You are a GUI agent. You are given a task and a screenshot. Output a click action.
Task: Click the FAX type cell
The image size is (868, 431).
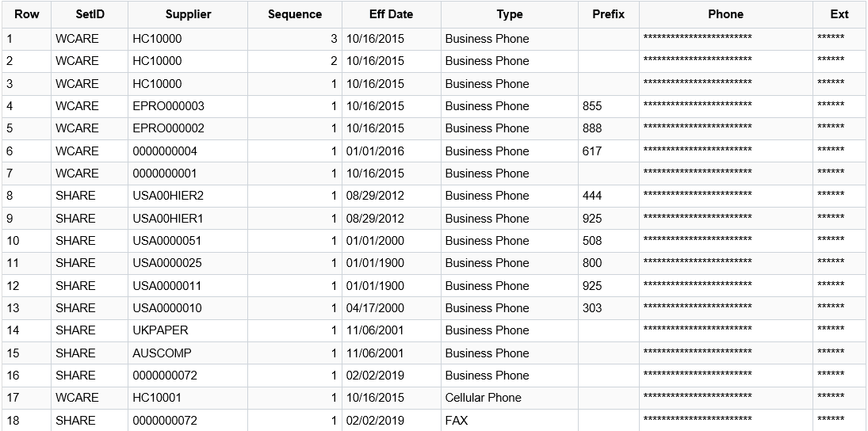[509, 421]
